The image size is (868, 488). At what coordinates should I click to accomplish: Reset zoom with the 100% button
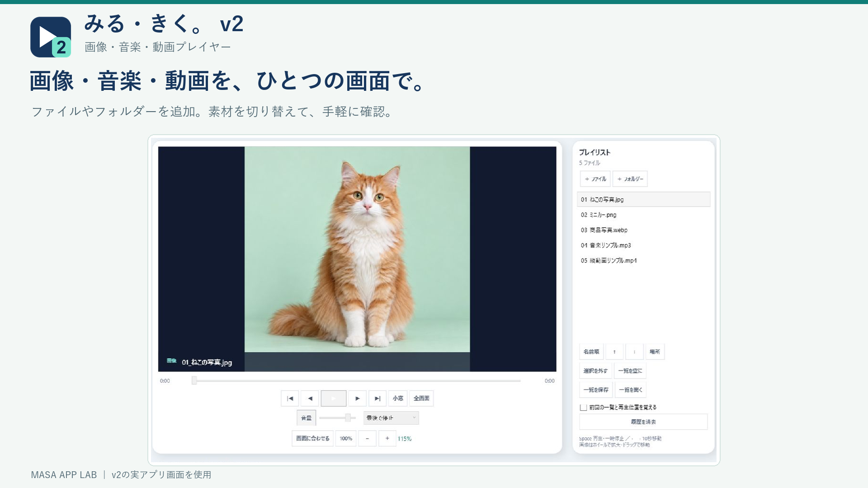(x=346, y=438)
